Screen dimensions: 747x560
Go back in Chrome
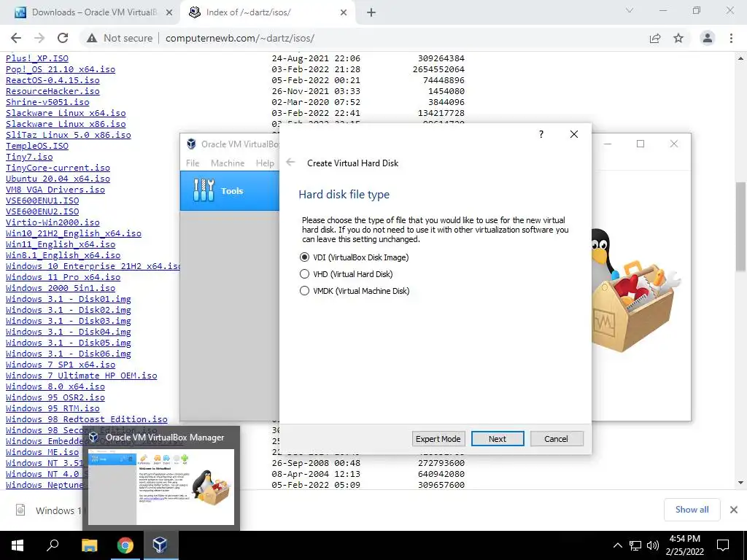point(16,38)
